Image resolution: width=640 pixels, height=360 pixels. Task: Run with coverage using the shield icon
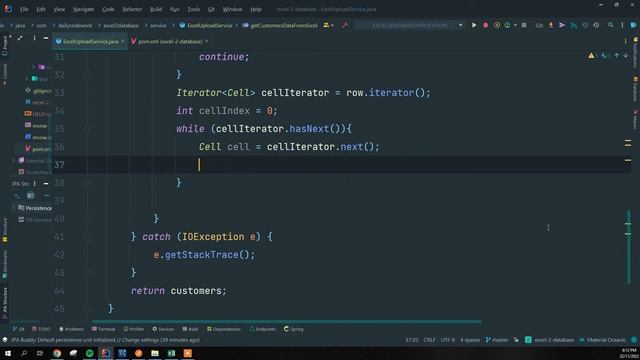497,25
